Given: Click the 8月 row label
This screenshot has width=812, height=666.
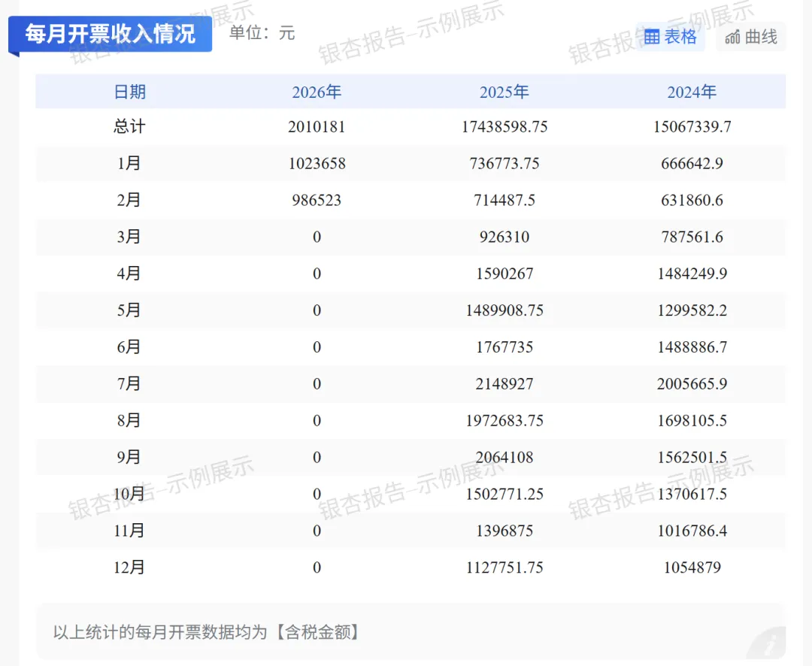Looking at the screenshot, I should pos(129,420).
